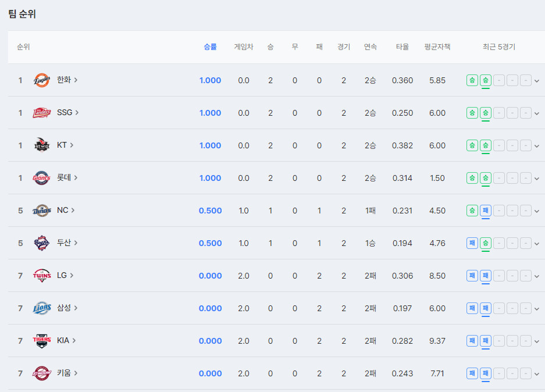Image resolution: width=545 pixels, height=392 pixels.
Task: Click the 타율 column header
Action: click(x=402, y=47)
